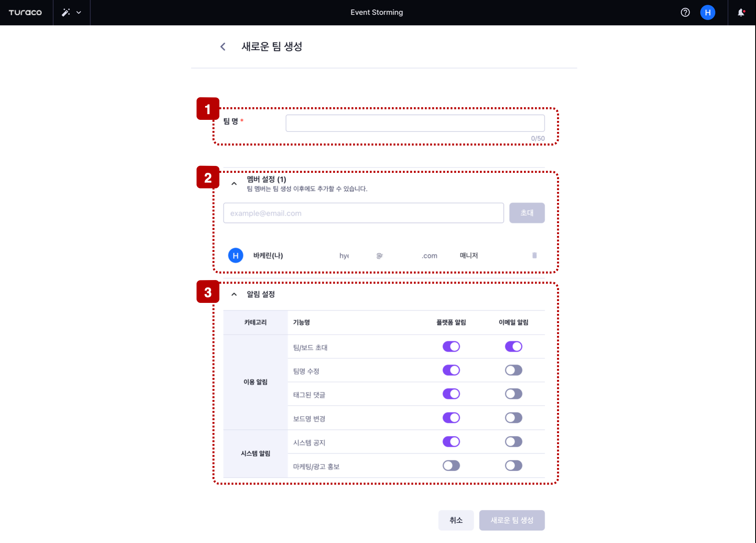Image resolution: width=756 pixels, height=543 pixels.
Task: Open the magic wand tool menu
Action: pos(71,13)
